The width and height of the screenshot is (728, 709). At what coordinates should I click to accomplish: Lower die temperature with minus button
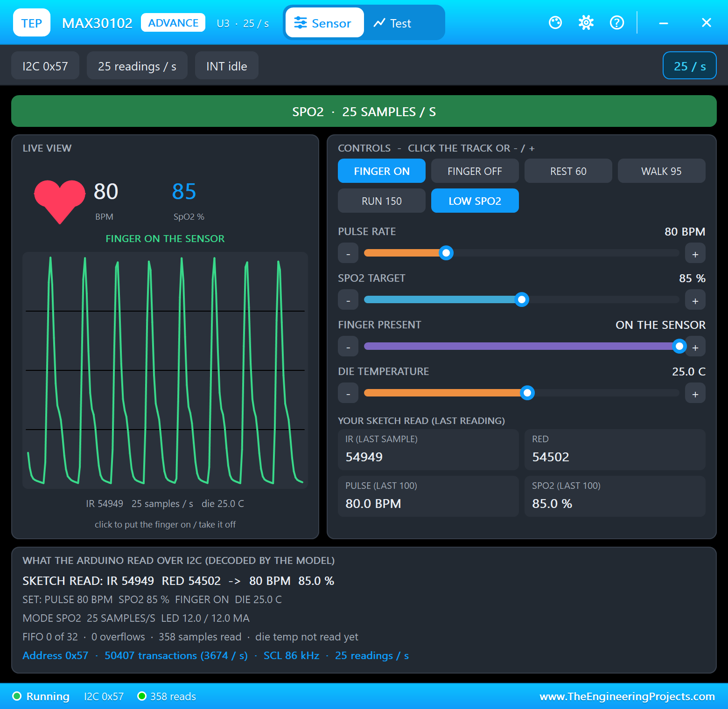[348, 393]
